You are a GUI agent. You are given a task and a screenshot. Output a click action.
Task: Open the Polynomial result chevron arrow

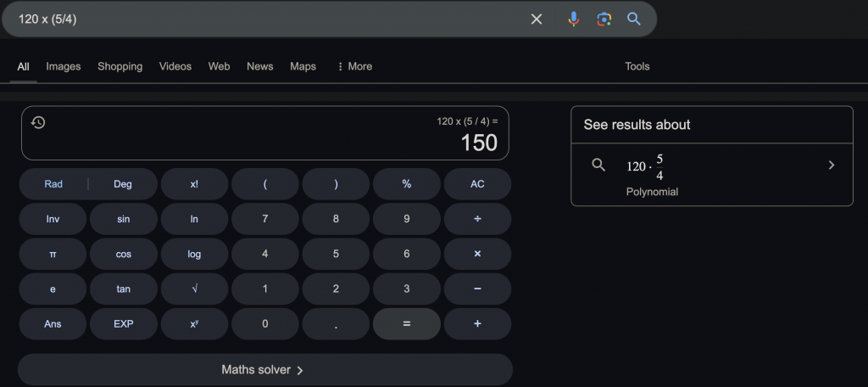[x=831, y=165]
